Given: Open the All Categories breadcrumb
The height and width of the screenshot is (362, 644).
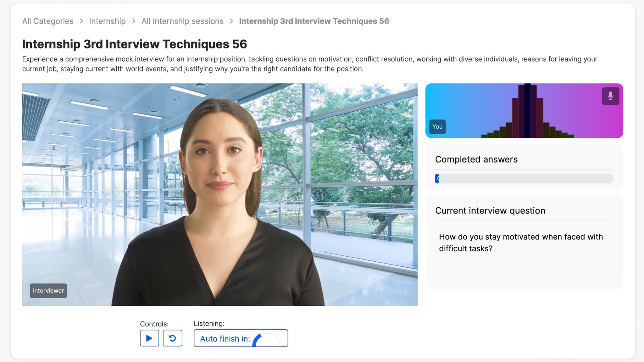Looking at the screenshot, I should (48, 21).
